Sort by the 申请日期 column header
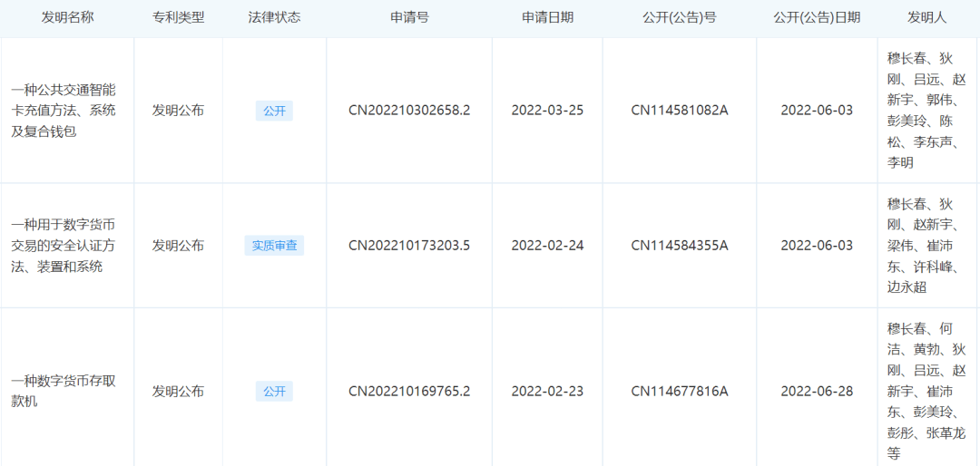 pyautogui.click(x=547, y=17)
